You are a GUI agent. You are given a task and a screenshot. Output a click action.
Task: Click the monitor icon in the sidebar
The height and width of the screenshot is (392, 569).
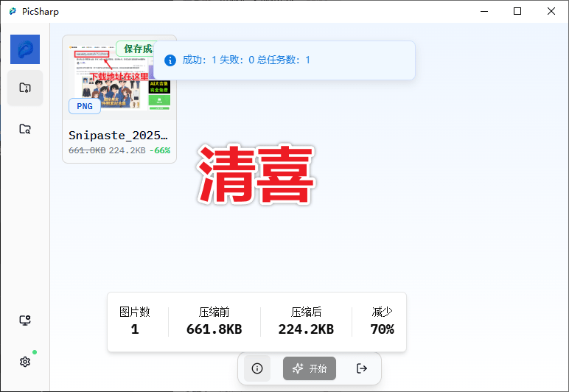click(x=25, y=321)
